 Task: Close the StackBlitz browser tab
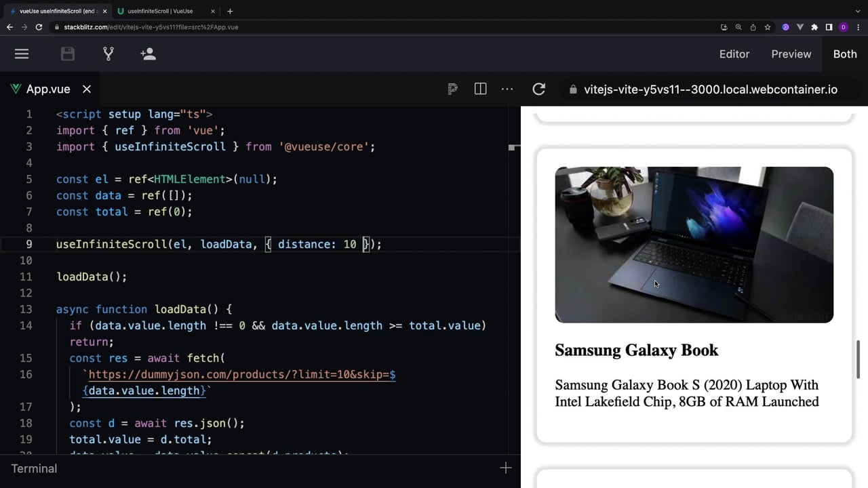(104, 11)
